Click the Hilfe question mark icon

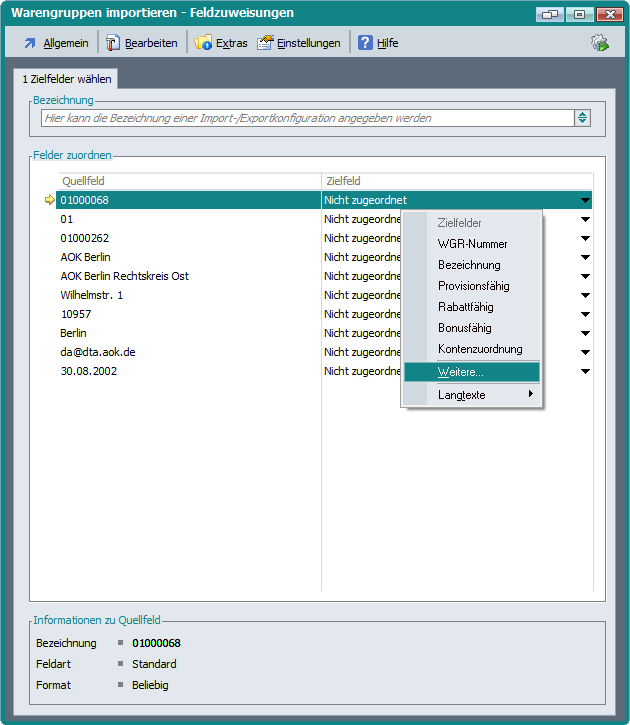coord(365,43)
